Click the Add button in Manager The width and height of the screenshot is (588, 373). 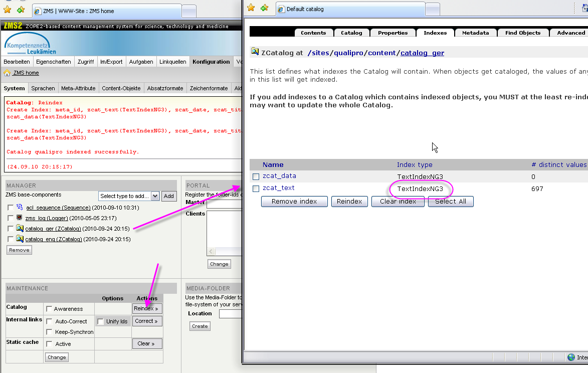tap(169, 196)
